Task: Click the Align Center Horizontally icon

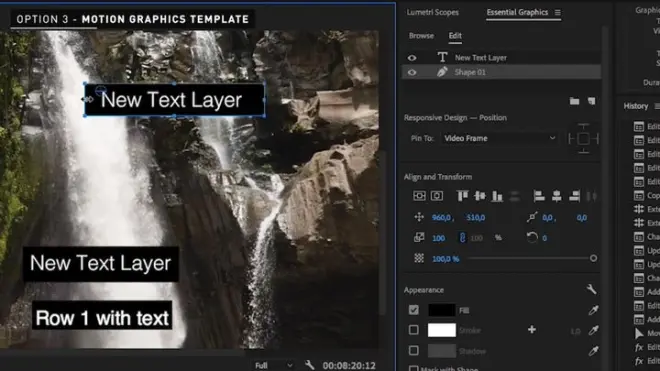Action: (556, 196)
